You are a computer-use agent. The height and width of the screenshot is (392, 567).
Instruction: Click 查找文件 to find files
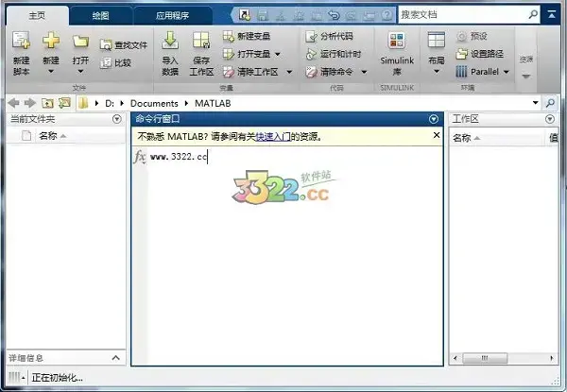tap(124, 45)
